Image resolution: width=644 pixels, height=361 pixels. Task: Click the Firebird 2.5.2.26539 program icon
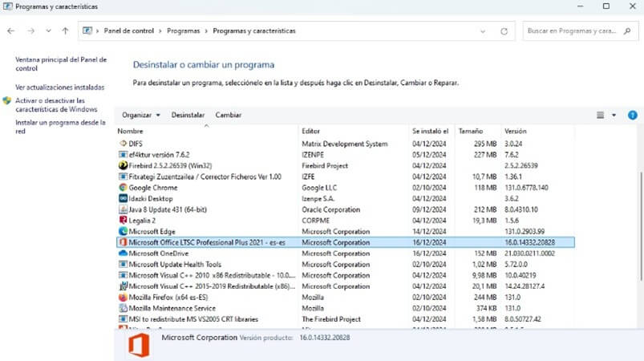click(123, 165)
